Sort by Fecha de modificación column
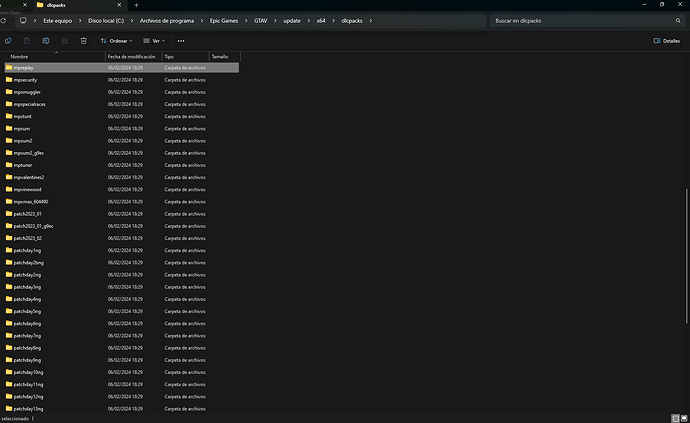This screenshot has width=690, height=423. coord(132,57)
